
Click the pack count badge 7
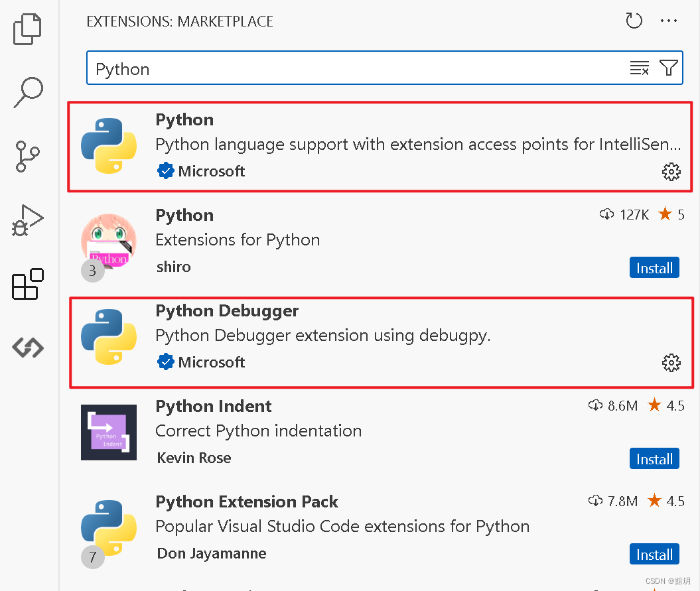[x=92, y=557]
